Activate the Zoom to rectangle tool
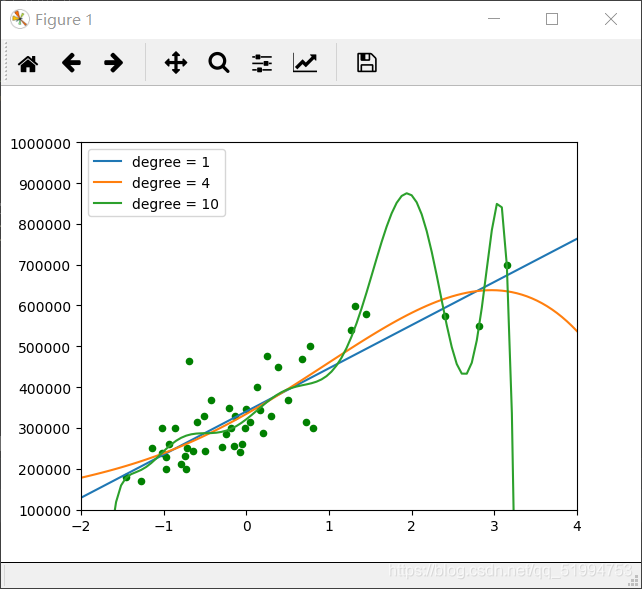 coord(219,63)
